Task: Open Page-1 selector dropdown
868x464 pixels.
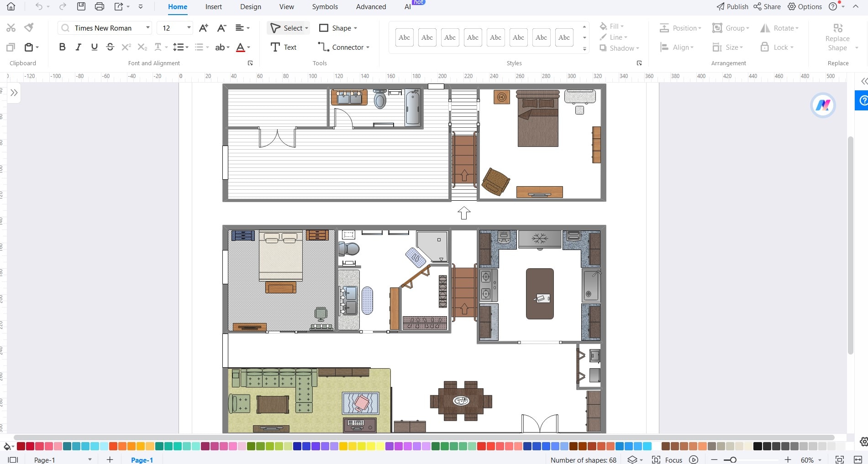Action: tap(90, 459)
